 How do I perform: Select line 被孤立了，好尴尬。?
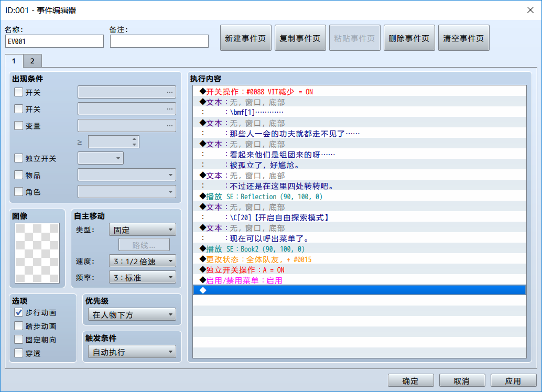coord(360,165)
